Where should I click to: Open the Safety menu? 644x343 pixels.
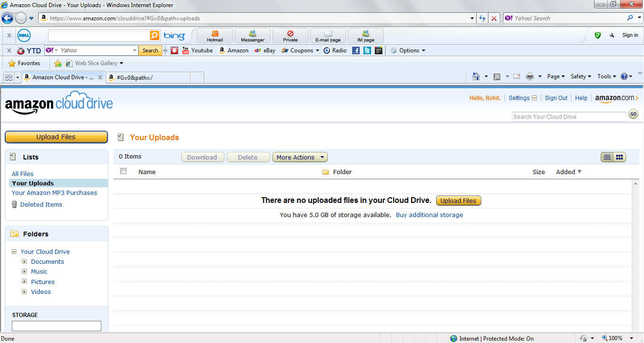tap(581, 76)
